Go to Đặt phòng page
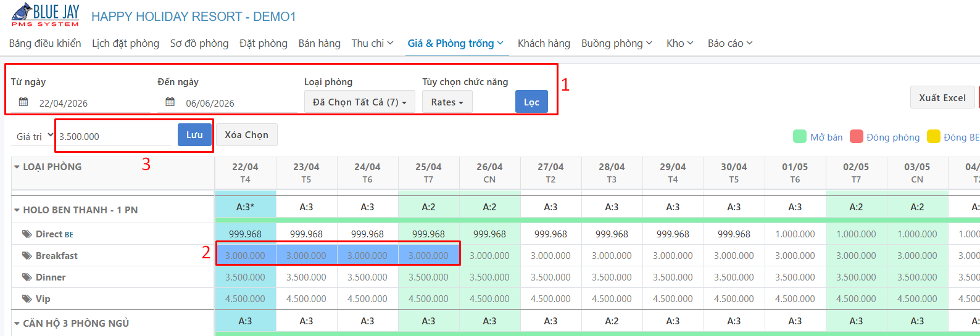The image size is (980, 336). coord(264,43)
